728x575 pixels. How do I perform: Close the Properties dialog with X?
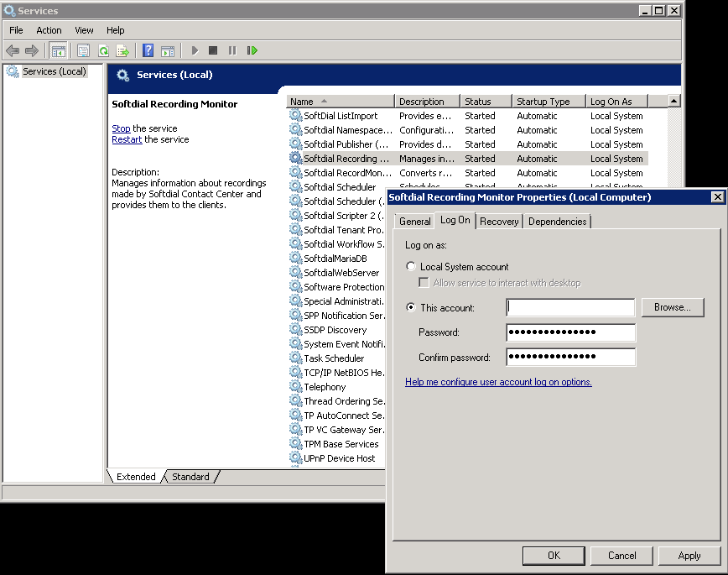[x=717, y=197]
